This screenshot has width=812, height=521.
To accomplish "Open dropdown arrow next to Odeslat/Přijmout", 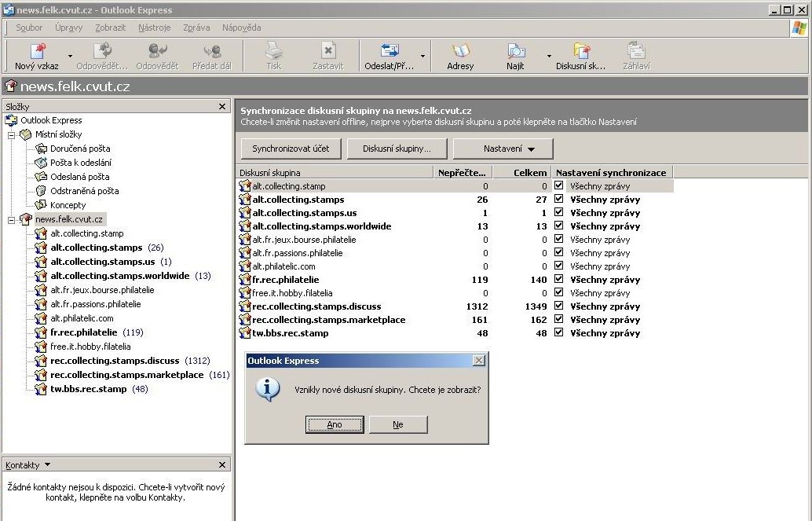I will (423, 56).
